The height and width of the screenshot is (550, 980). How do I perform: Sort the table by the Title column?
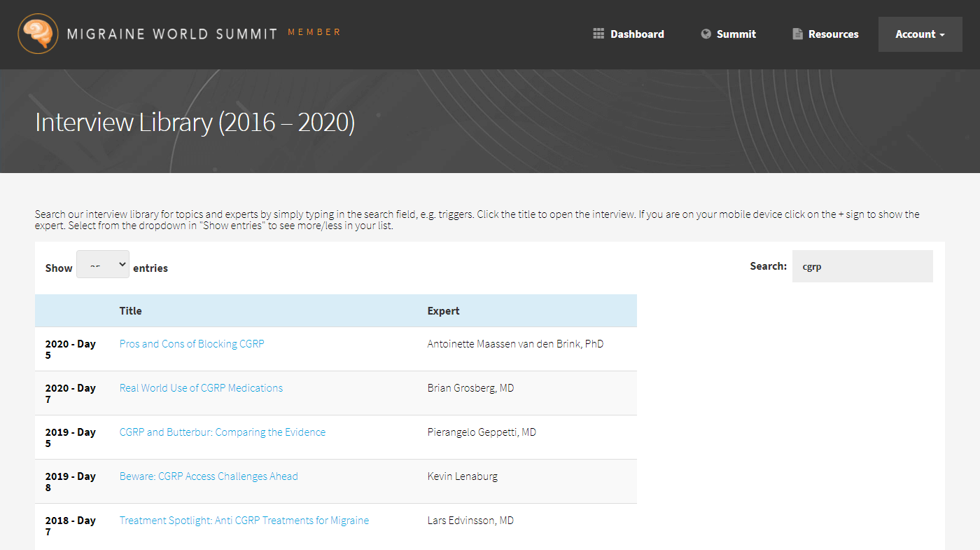pyautogui.click(x=130, y=310)
